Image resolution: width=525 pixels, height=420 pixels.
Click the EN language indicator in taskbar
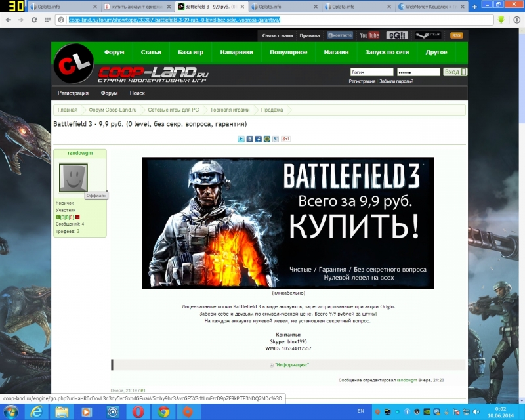(360, 411)
